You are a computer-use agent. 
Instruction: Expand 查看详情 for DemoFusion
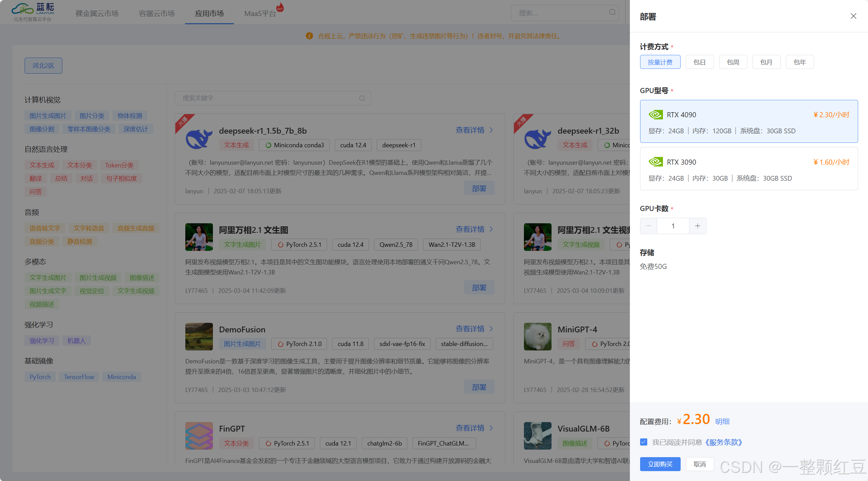pyautogui.click(x=474, y=329)
